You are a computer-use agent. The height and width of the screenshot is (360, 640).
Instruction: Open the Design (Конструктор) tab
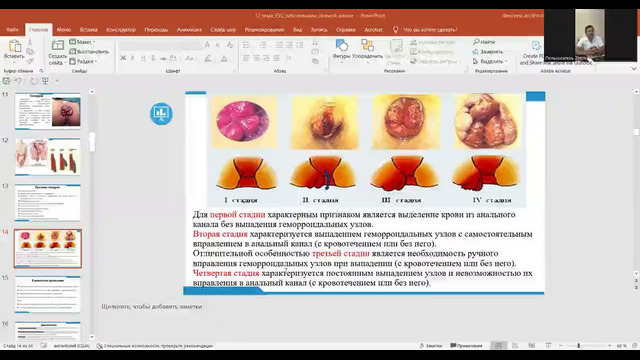[x=121, y=29]
